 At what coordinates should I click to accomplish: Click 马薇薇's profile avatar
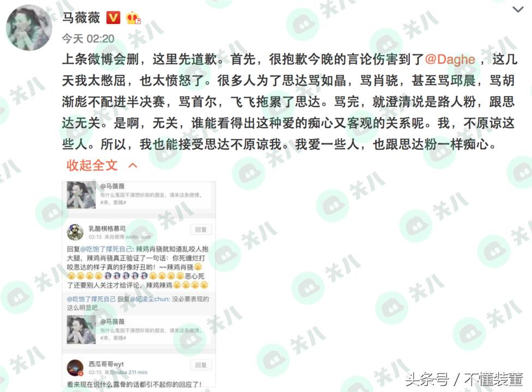point(29,28)
